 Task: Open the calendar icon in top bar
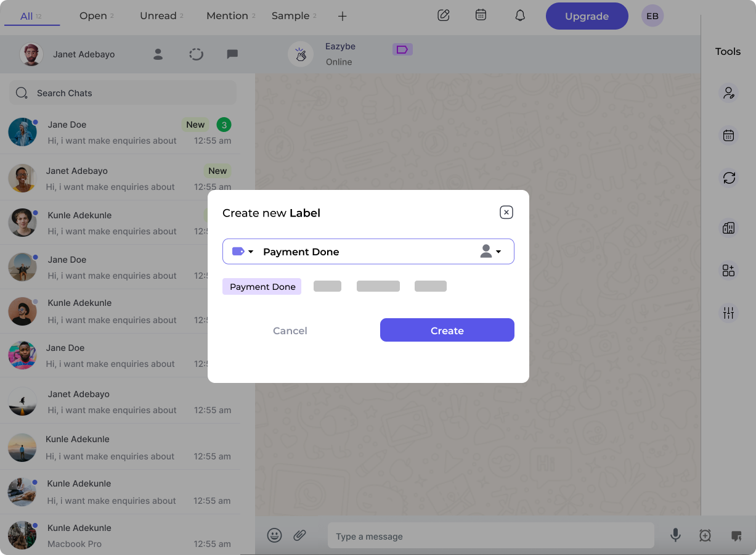tap(481, 15)
